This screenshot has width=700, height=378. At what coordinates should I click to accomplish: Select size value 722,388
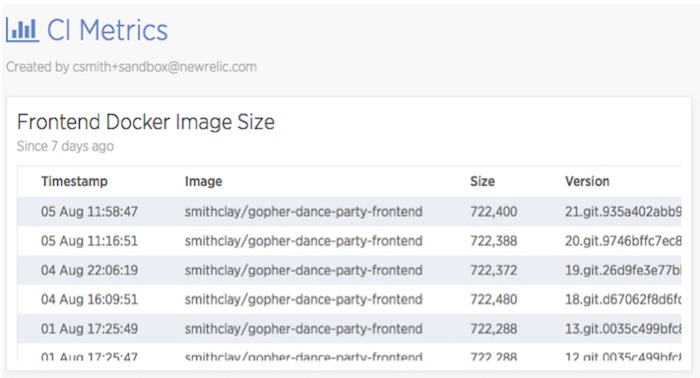[x=493, y=241]
